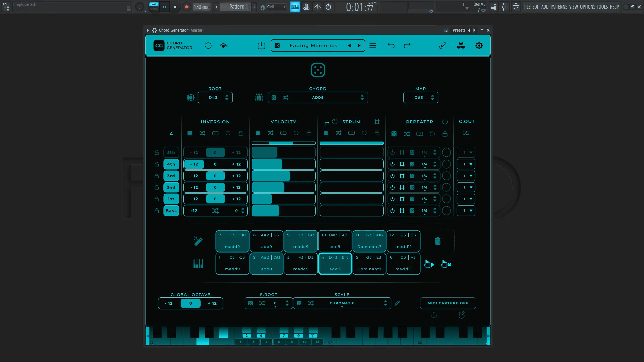Click the brush theme icon in header
This screenshot has width=644, height=362.
[x=442, y=46]
